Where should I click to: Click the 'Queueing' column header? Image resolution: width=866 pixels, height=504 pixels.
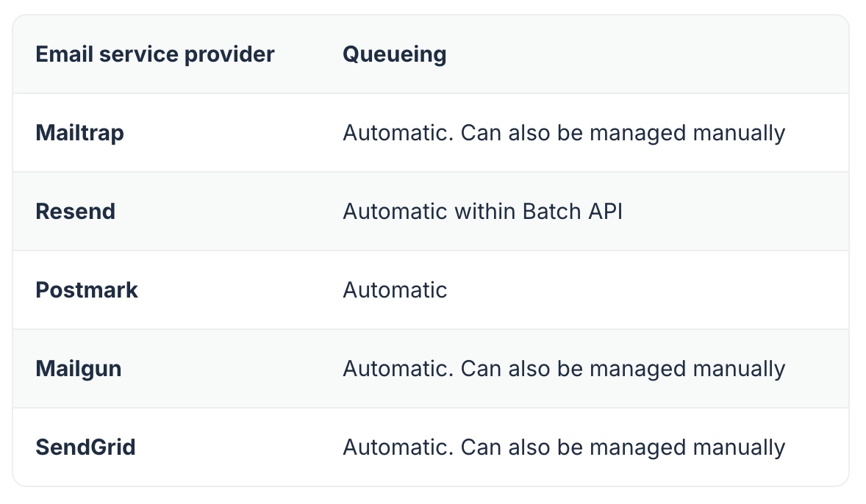click(x=394, y=54)
